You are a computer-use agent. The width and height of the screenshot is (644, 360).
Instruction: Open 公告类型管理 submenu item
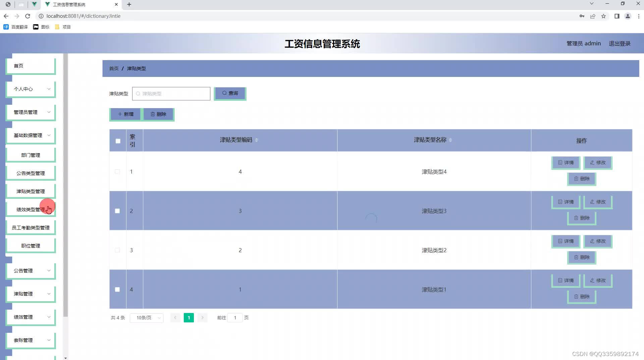[x=31, y=173]
